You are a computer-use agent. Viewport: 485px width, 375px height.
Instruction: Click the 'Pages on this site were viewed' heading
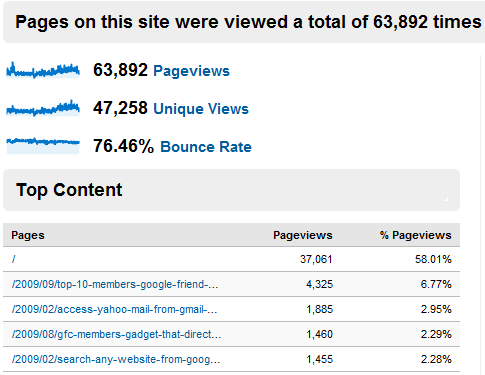(248, 22)
